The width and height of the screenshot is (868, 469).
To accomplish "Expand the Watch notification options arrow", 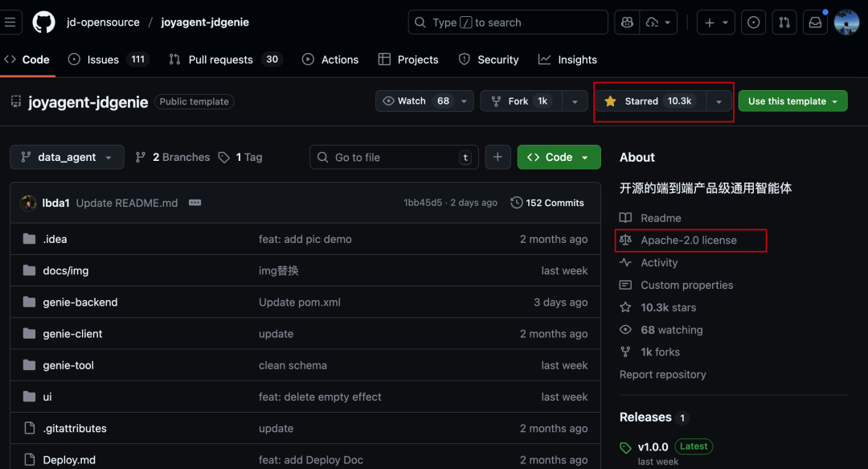I will point(464,101).
